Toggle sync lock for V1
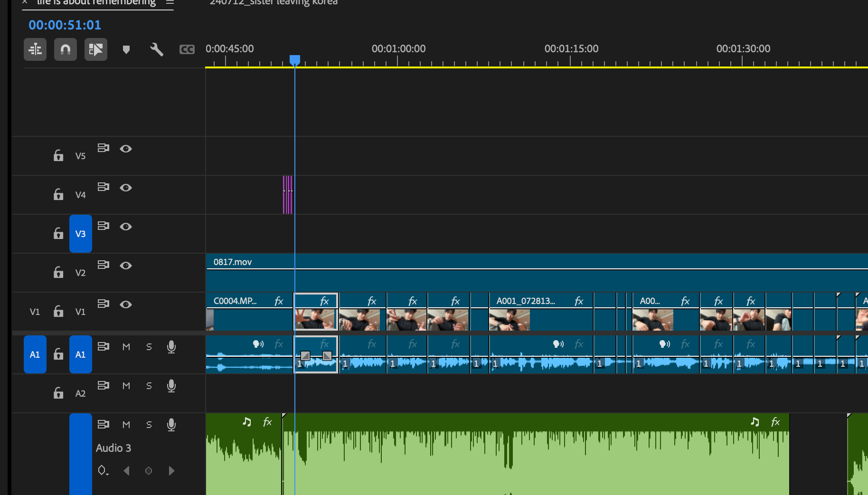Viewport: 868px width, 495px height. point(104,304)
